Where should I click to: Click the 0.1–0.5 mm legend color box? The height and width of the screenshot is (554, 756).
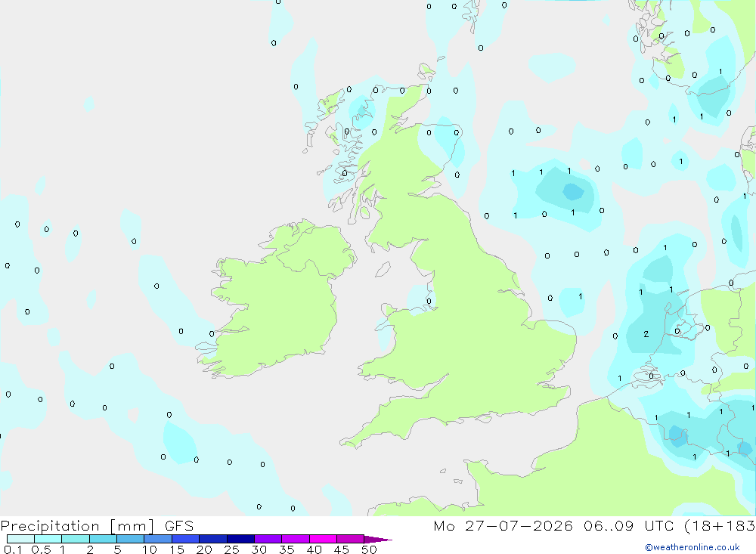pos(20,539)
